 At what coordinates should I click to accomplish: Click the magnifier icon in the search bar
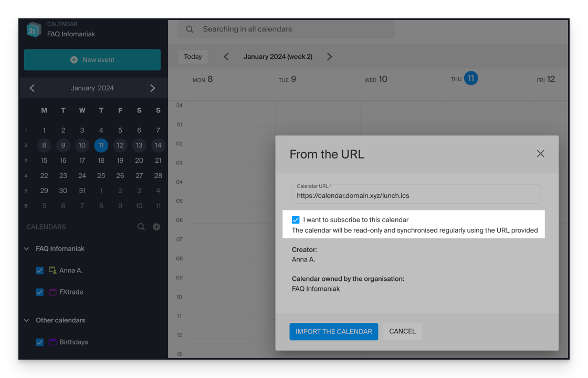tap(189, 29)
